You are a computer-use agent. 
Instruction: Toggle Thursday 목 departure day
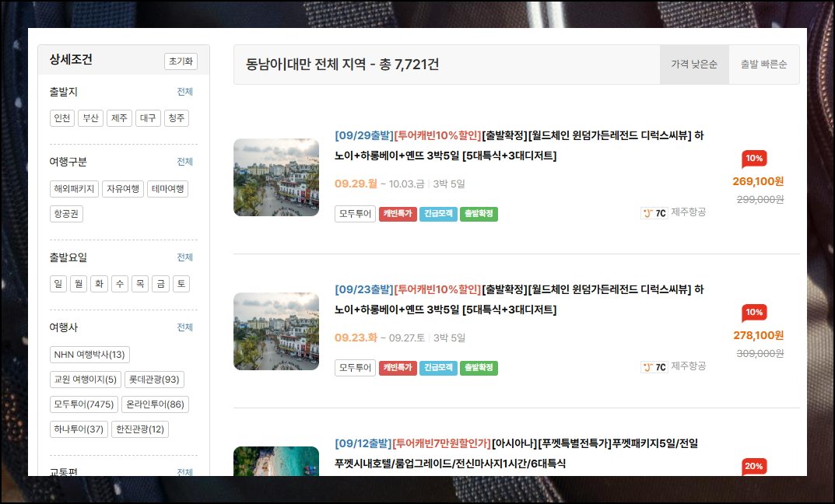[140, 284]
